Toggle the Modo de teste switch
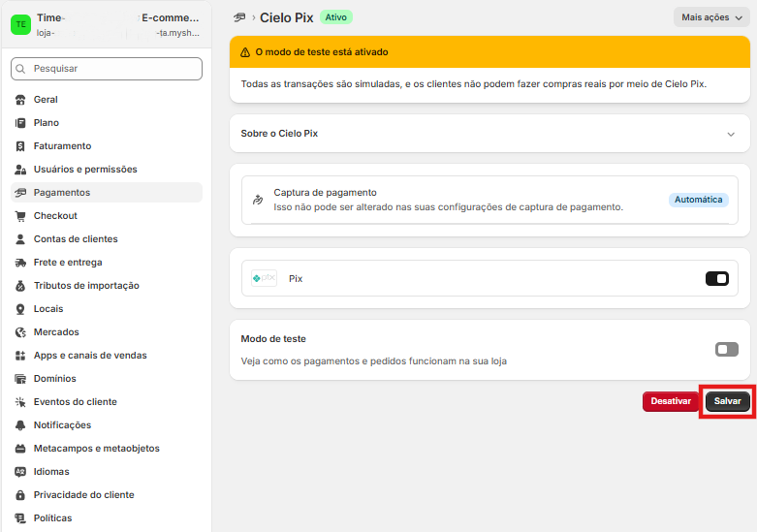 [727, 349]
